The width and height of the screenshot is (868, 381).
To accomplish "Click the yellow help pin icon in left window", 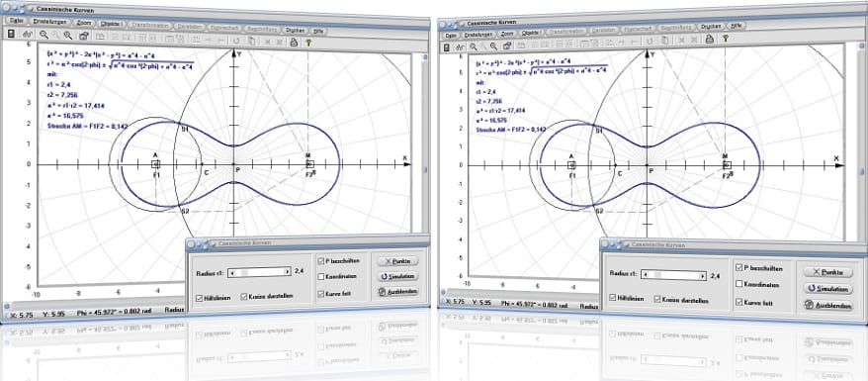I will [308, 43].
